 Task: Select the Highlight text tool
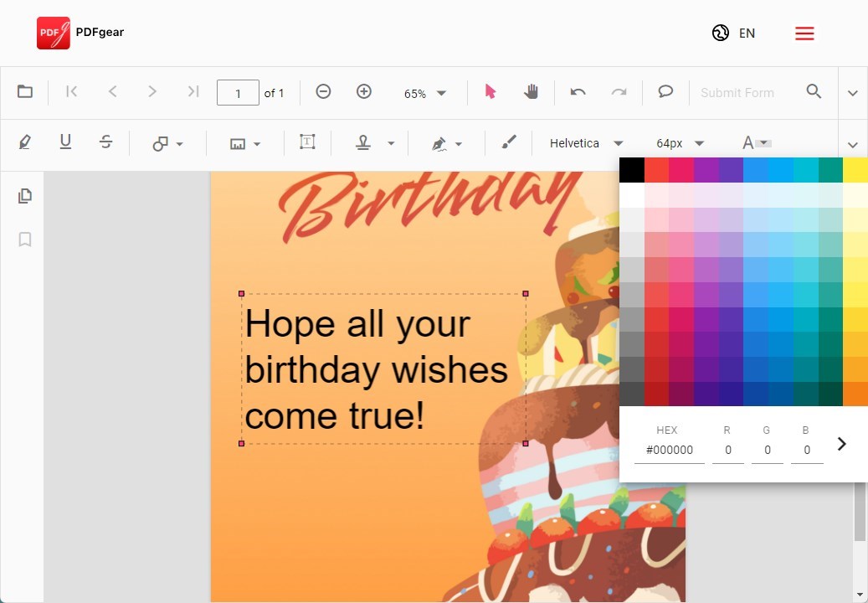tap(25, 143)
